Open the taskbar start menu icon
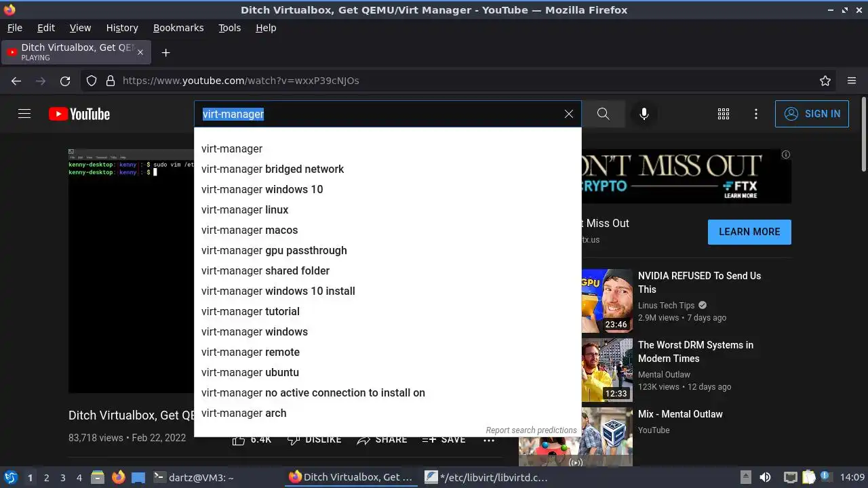The width and height of the screenshot is (868, 488). [10, 478]
